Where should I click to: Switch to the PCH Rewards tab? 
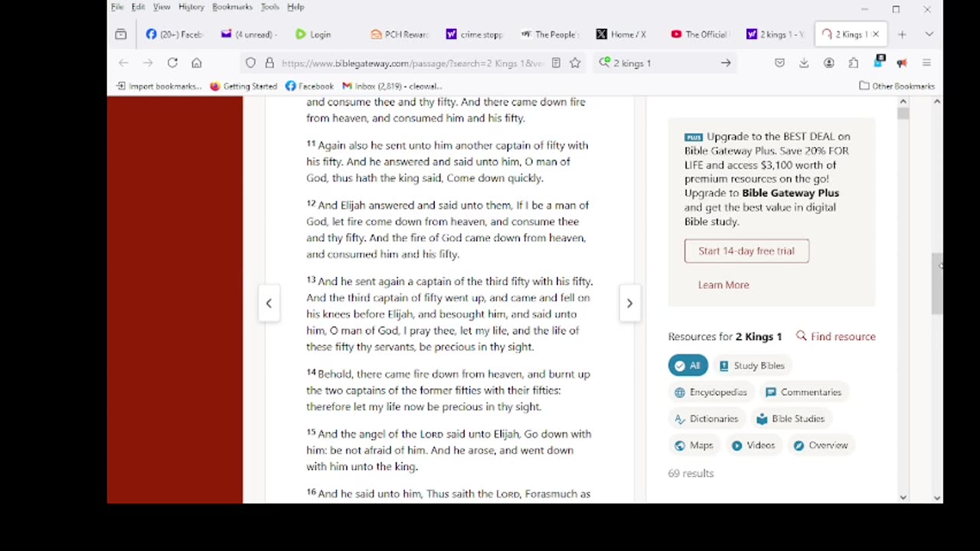[x=398, y=34]
